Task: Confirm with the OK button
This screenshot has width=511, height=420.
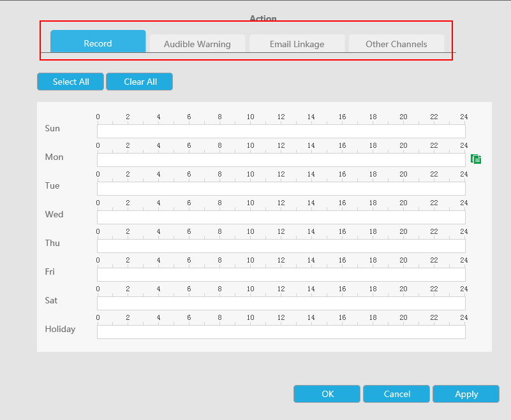Action: click(327, 394)
